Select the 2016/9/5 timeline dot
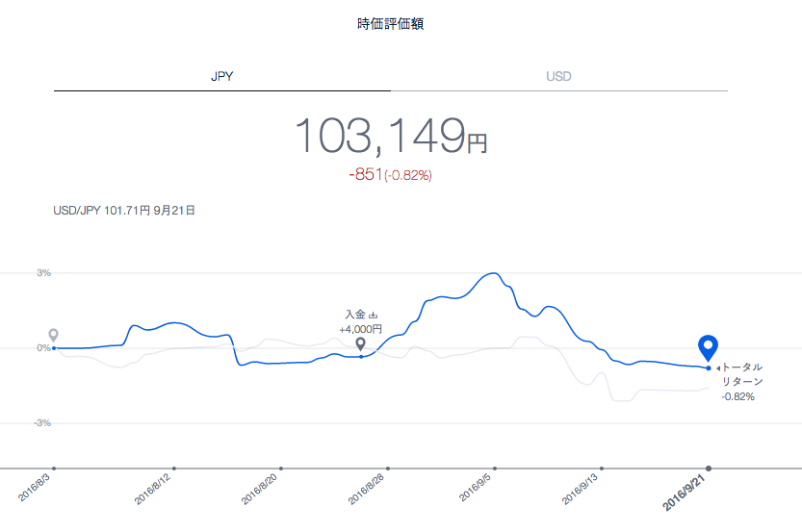This screenshot has height=532, width=802. (x=495, y=469)
